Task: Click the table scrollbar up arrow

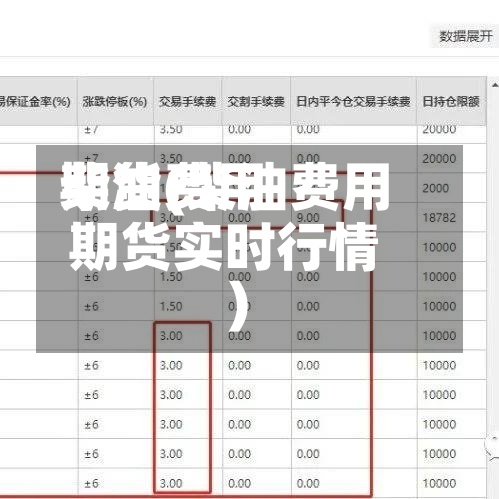Action: point(494,85)
